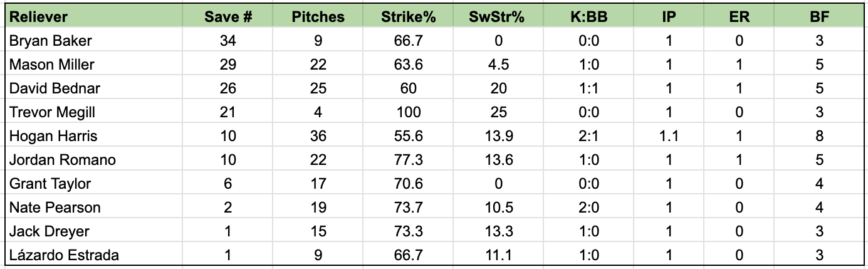Screen dimensions: 868x269
Task: Click the Strike% header cell
Action: (408, 17)
